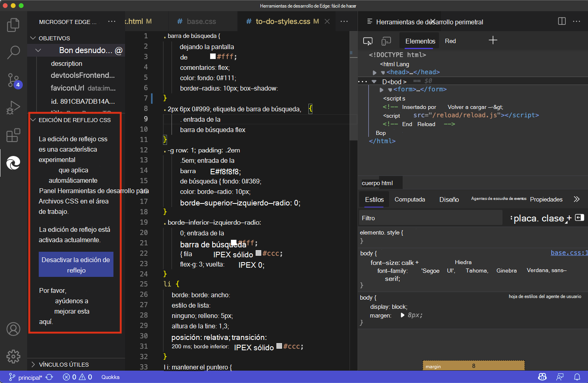Click the white #fff color swatch on line 3
The height and width of the screenshot is (383, 588).
tap(213, 56)
